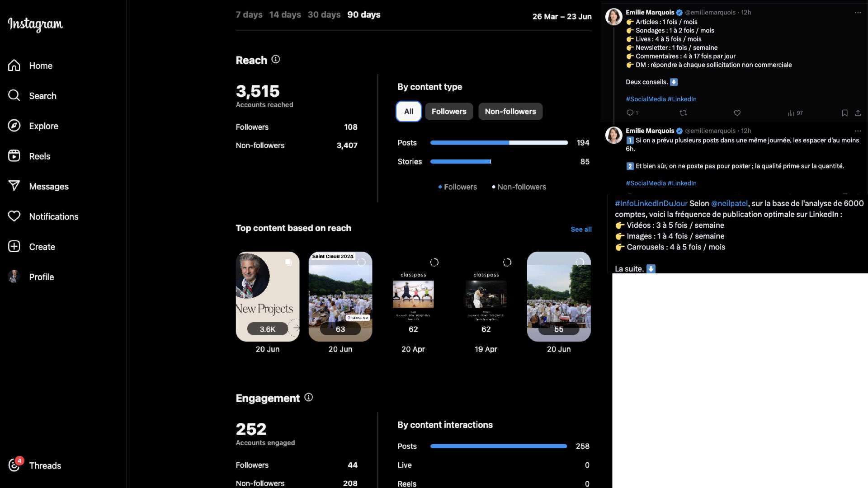Open the Reels icon in the sidebar
Image resolution: width=868 pixels, height=488 pixels.
coord(14,156)
